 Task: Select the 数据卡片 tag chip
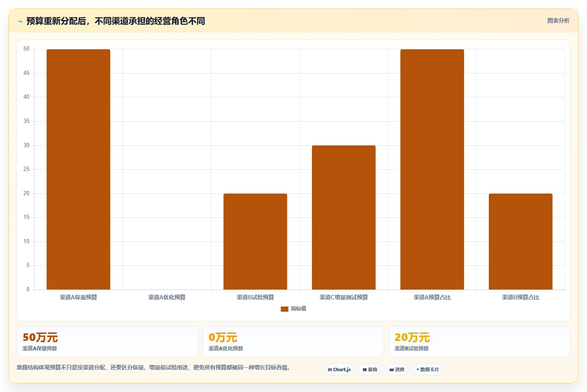coord(428,369)
